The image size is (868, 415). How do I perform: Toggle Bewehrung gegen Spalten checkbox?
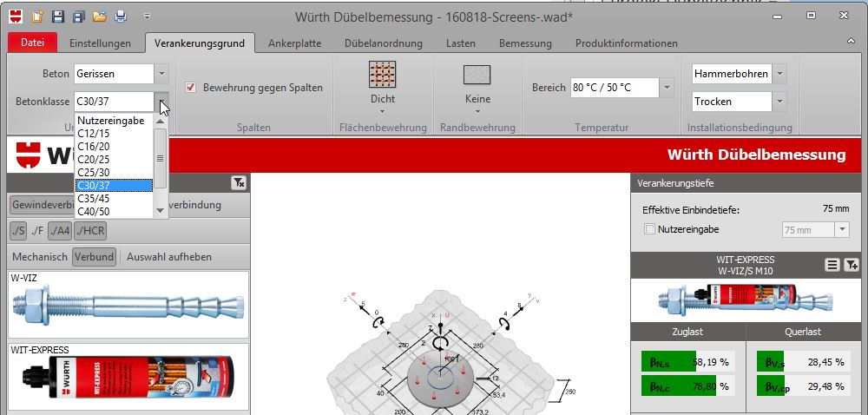click(190, 88)
